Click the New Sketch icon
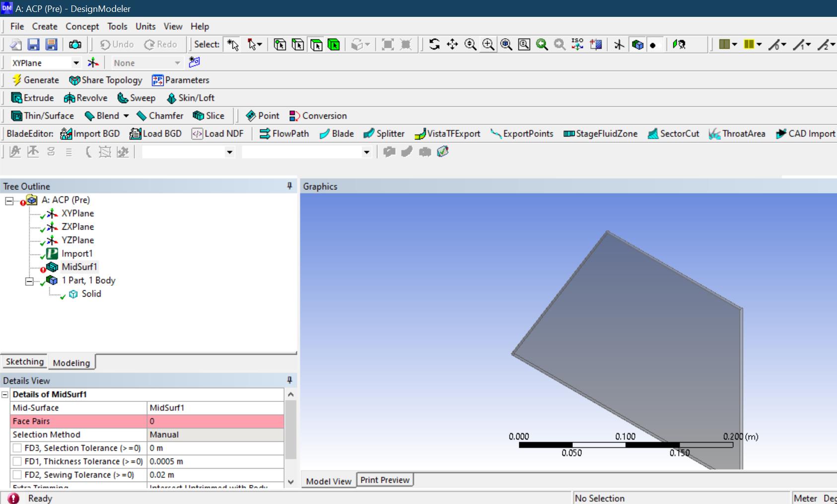This screenshot has width=837, height=504. pos(194,63)
